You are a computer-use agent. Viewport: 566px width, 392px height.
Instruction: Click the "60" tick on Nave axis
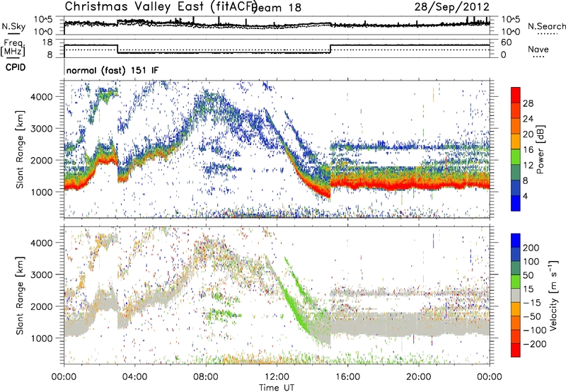click(x=507, y=42)
